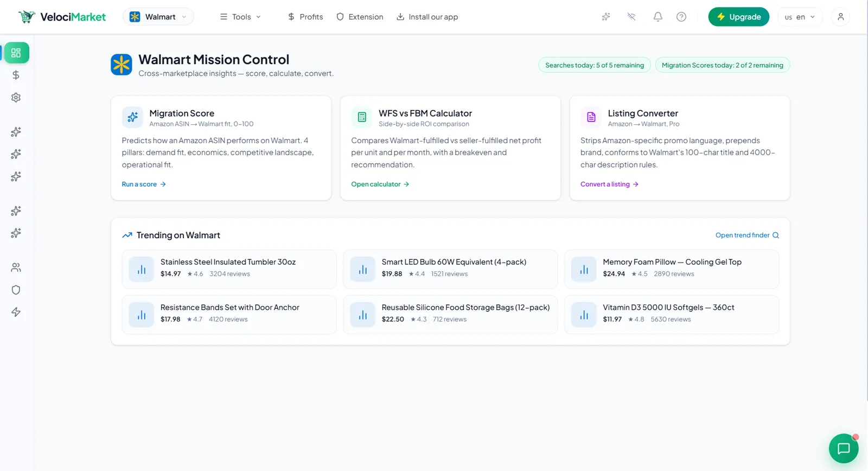The width and height of the screenshot is (868, 471).
Task: Follow the Run a score link
Action: click(x=144, y=184)
